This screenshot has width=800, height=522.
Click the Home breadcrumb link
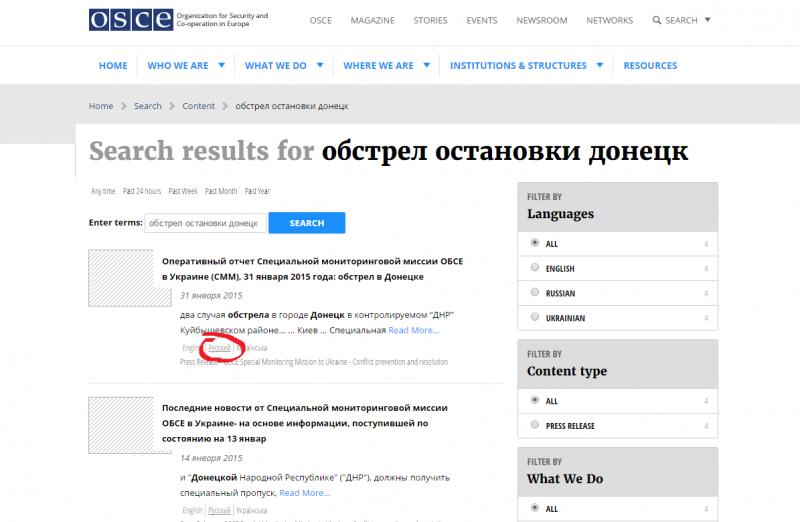click(x=101, y=106)
